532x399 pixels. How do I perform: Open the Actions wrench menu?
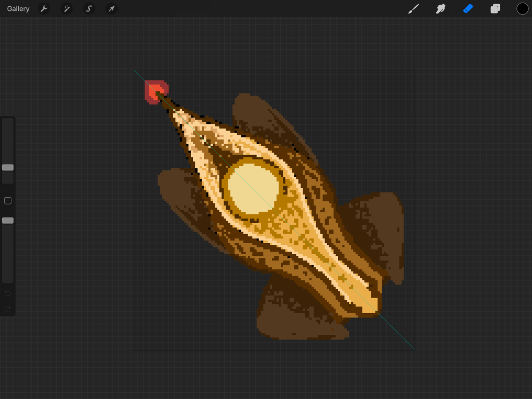44,9
